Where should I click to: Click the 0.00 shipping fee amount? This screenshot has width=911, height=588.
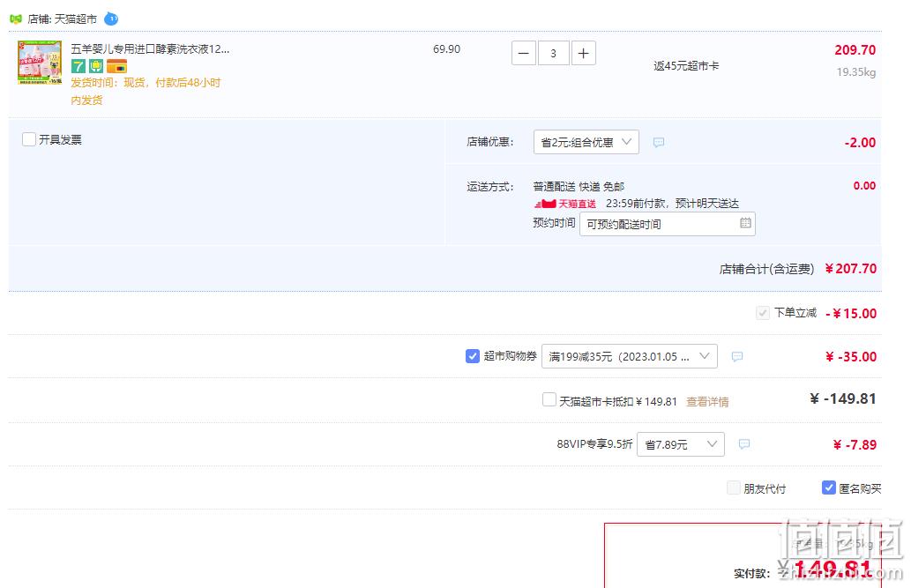pos(864,186)
